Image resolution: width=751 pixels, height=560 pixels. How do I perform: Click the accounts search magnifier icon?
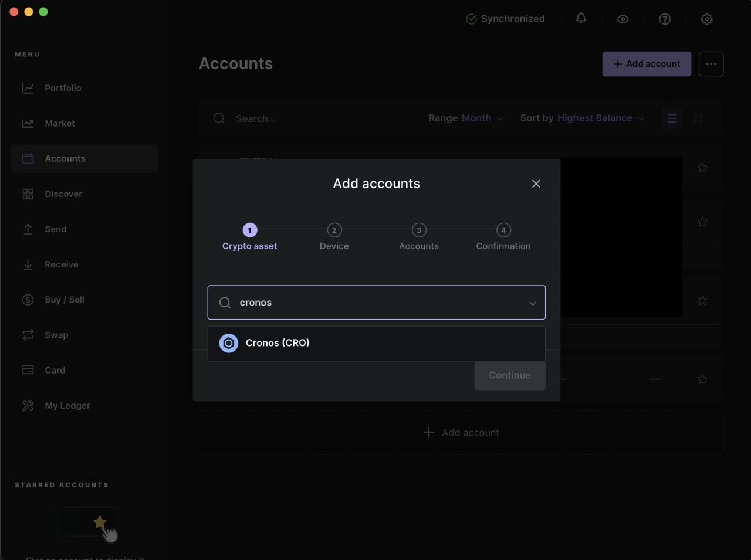coord(219,118)
